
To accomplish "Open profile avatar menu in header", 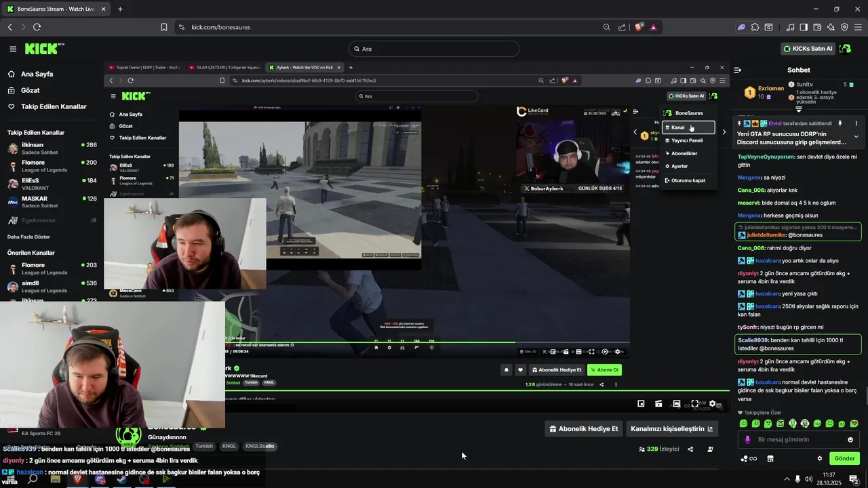I will coord(845,49).
